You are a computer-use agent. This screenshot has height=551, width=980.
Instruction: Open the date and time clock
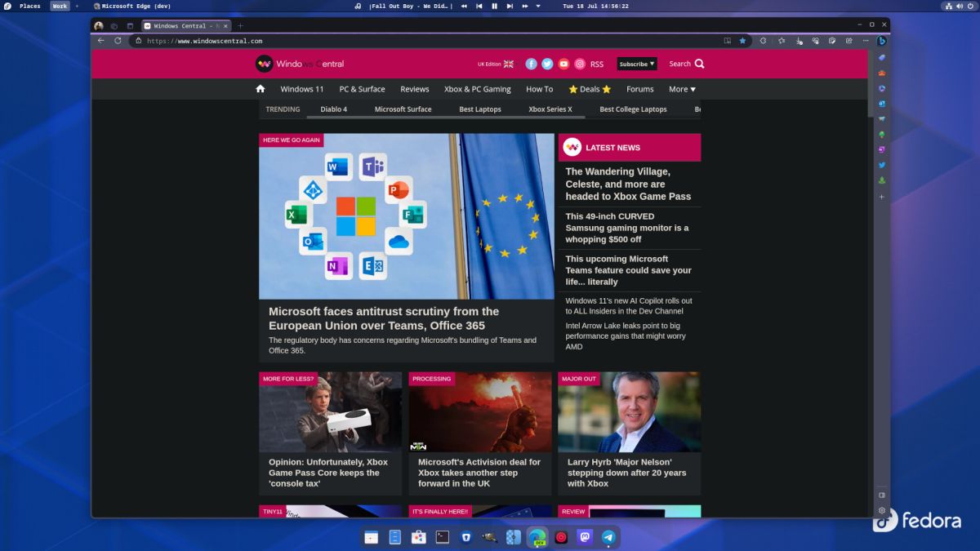pos(595,6)
